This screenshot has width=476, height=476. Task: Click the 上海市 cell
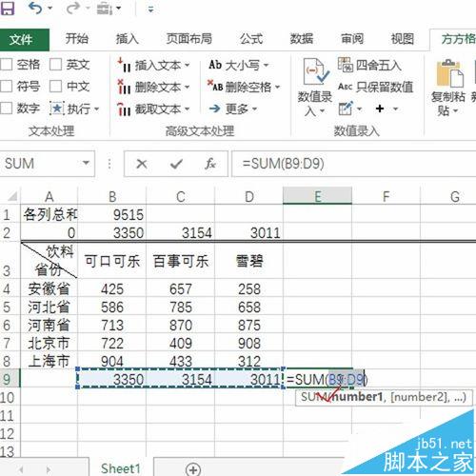coord(49,361)
